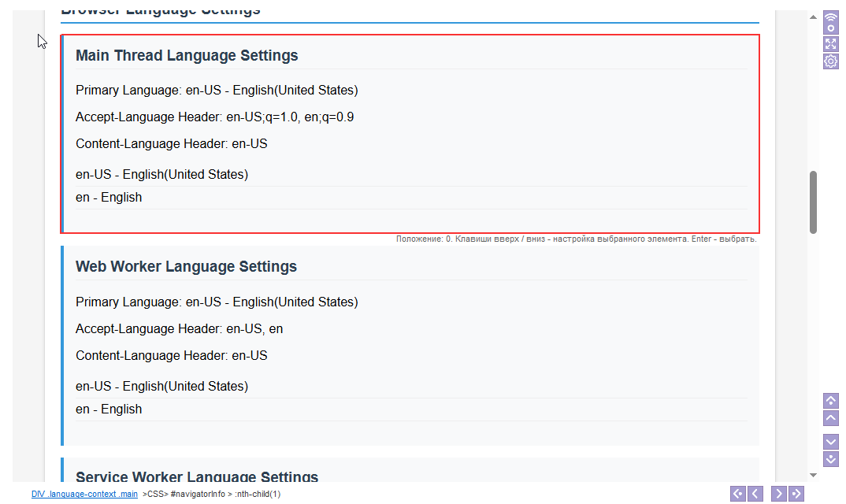The width and height of the screenshot is (846, 504).
Task: Click the broadcast signal icon at top right
Action: (x=830, y=22)
